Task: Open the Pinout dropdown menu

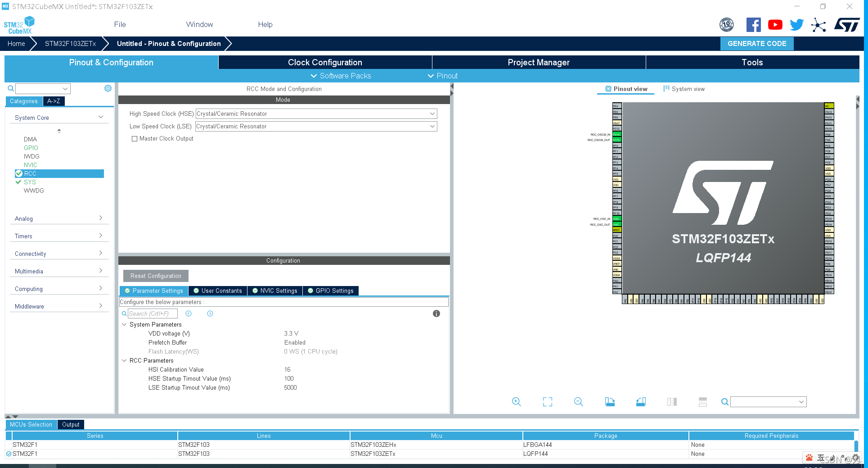Action: (443, 76)
